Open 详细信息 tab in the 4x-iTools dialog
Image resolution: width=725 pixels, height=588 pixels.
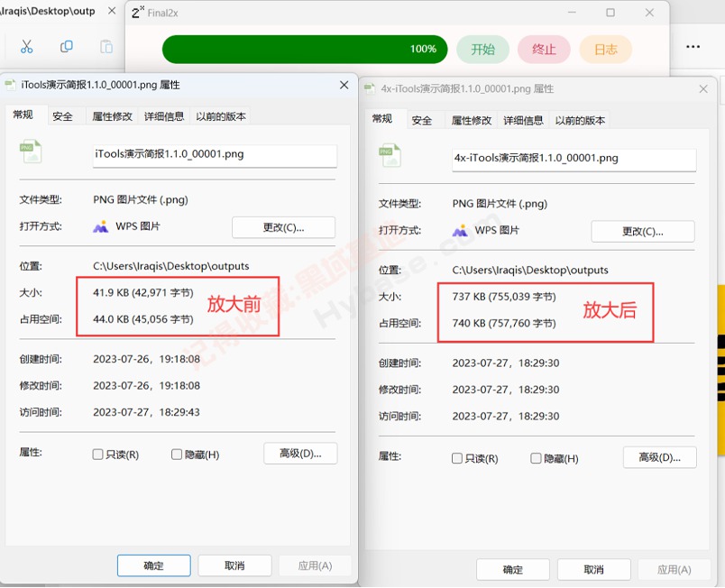[x=523, y=120]
